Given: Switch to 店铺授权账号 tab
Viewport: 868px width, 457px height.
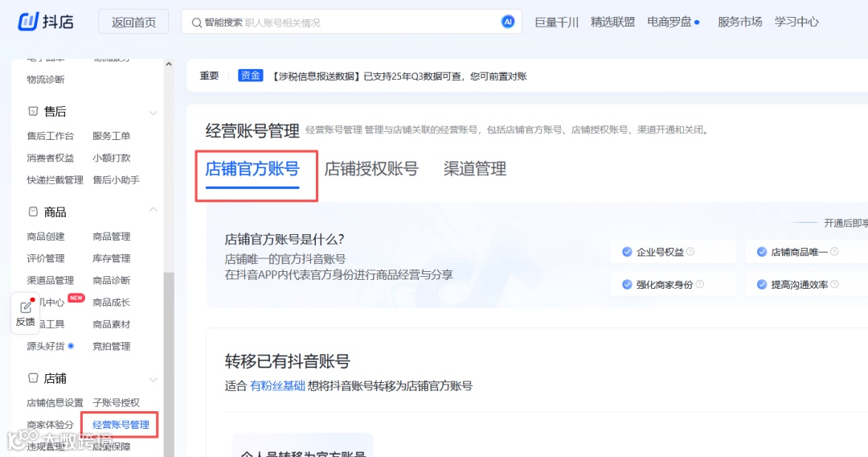Looking at the screenshot, I should pyautogui.click(x=371, y=168).
